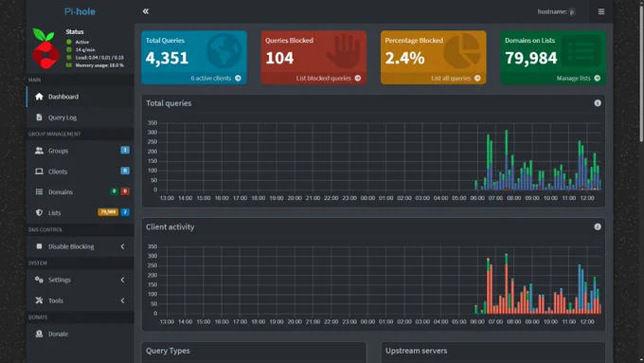Click the Percentage Blocked value 2.4%
This screenshot has width=644, height=363.
[404, 58]
